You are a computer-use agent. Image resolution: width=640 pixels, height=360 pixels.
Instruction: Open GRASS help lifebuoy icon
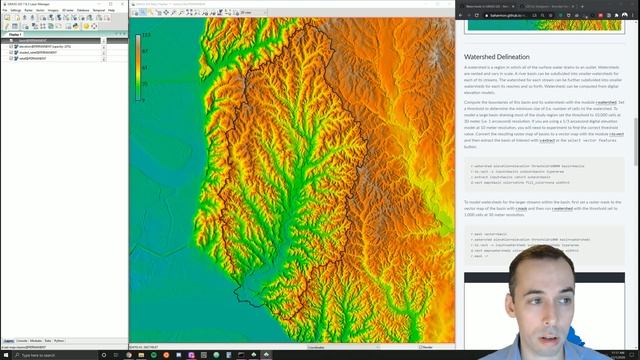click(94, 26)
